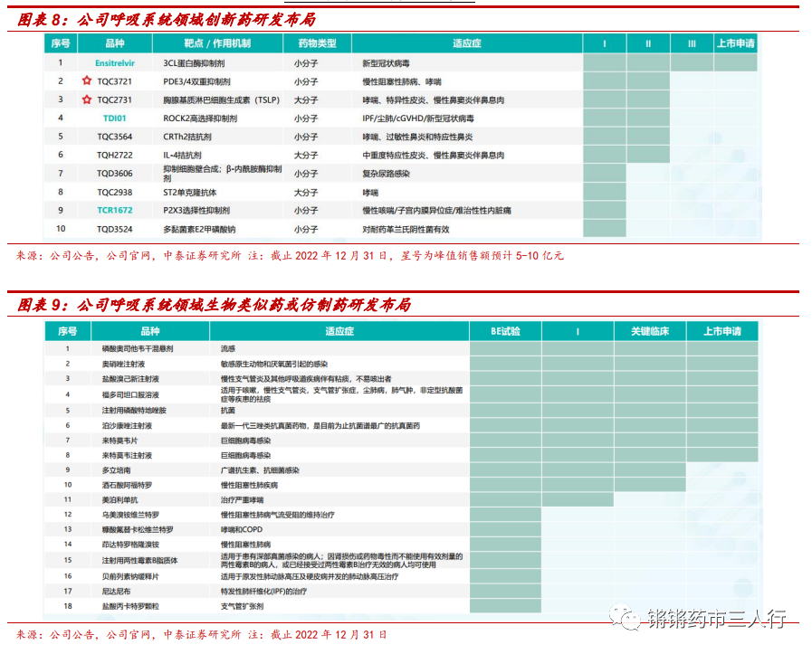812x654 pixels.
Task: Click the 哮喘和COPD indication cell
Action: (x=242, y=529)
